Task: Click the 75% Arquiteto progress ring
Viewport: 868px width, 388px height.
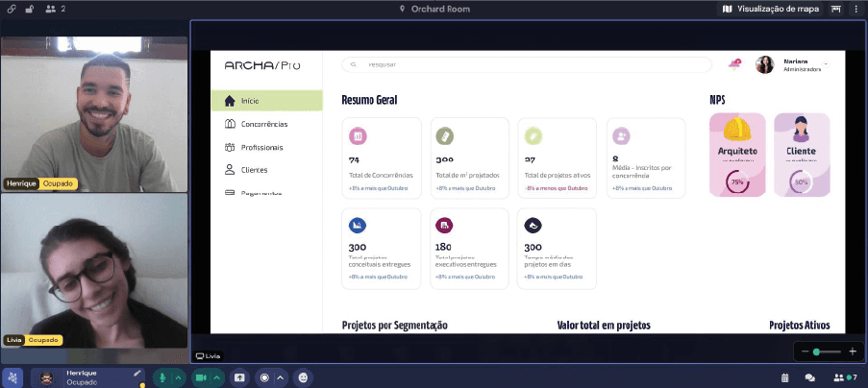Action: click(737, 182)
